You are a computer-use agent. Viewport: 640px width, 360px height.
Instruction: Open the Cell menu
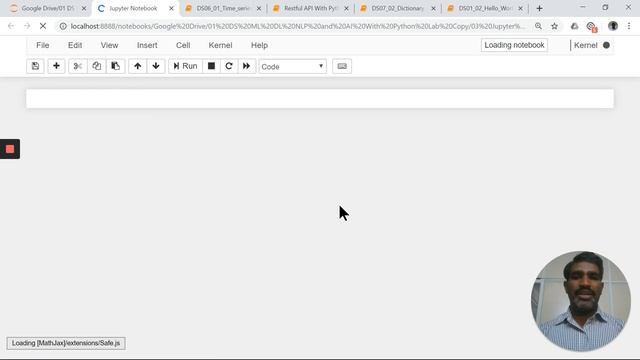[x=183, y=45]
